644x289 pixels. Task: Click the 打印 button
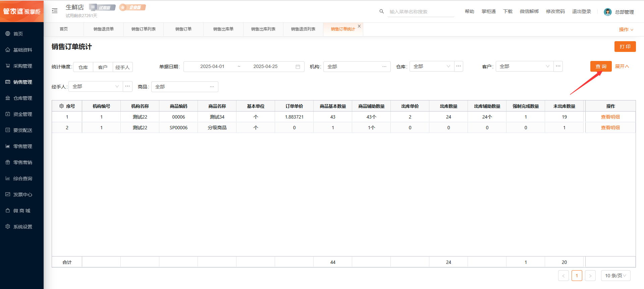(x=625, y=47)
